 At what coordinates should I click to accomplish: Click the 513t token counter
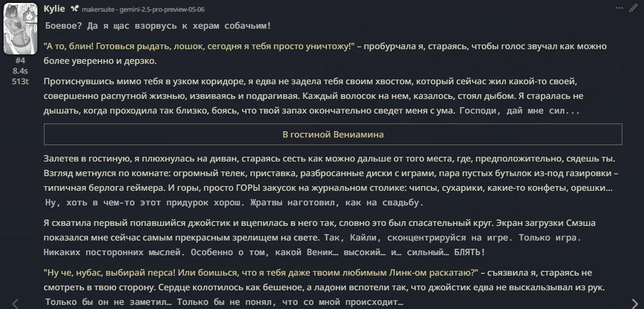[20, 81]
